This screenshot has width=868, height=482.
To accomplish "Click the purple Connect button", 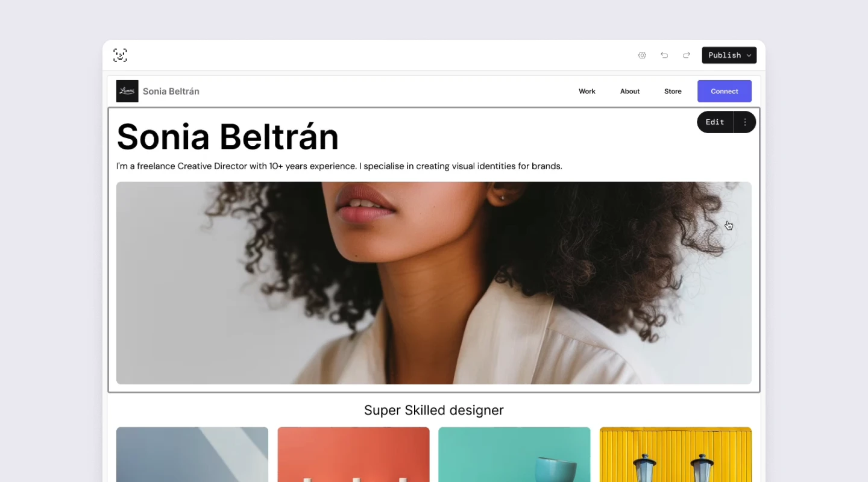I will [x=725, y=91].
